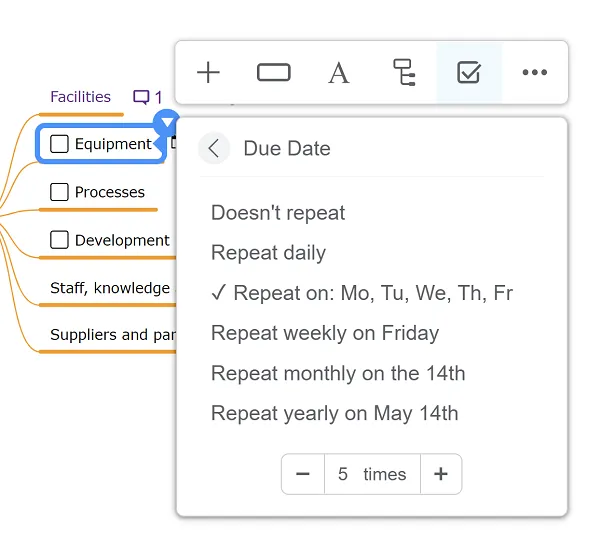Check the Processes task checkbox
600x557 pixels.
[x=59, y=192]
